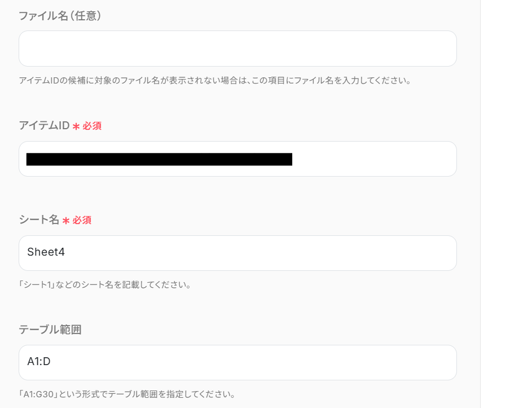Click the 必須 marker next to シート名
This screenshot has height=408, width=532.
tap(82, 220)
